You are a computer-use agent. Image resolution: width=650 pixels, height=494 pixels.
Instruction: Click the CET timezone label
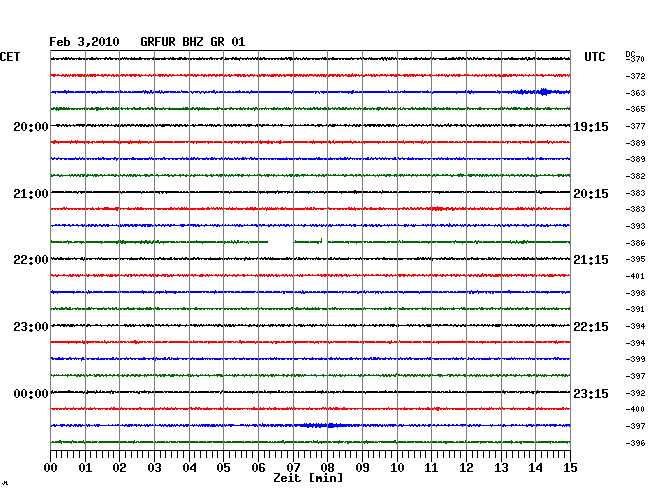(10, 57)
